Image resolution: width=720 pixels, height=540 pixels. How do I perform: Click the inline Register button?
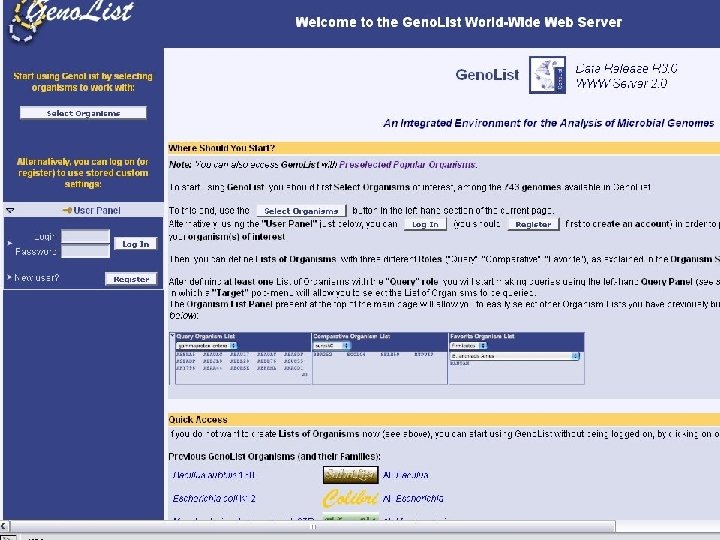coord(533,224)
